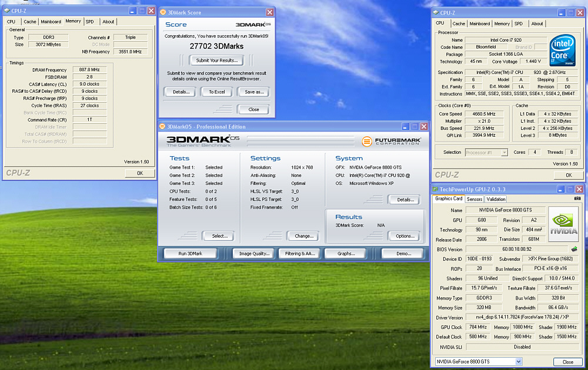Open Mainboard tab in CPU-Z processor window
The width and height of the screenshot is (588, 370).
point(480,23)
